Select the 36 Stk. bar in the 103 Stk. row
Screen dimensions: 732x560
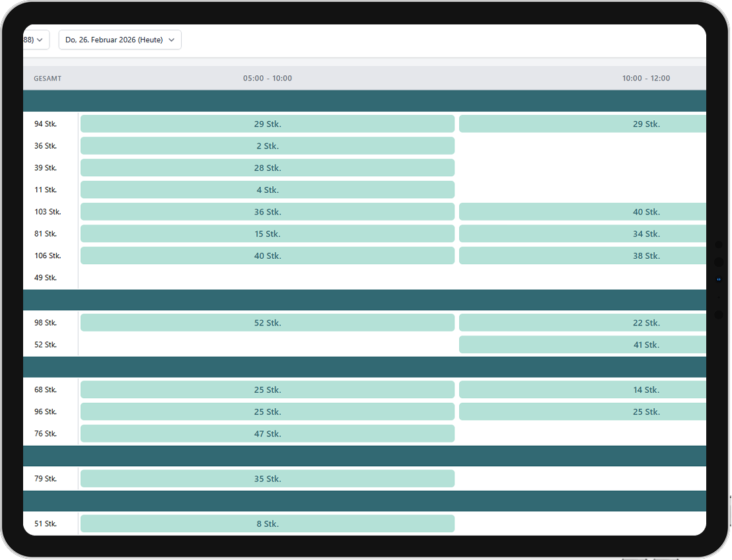click(x=268, y=211)
